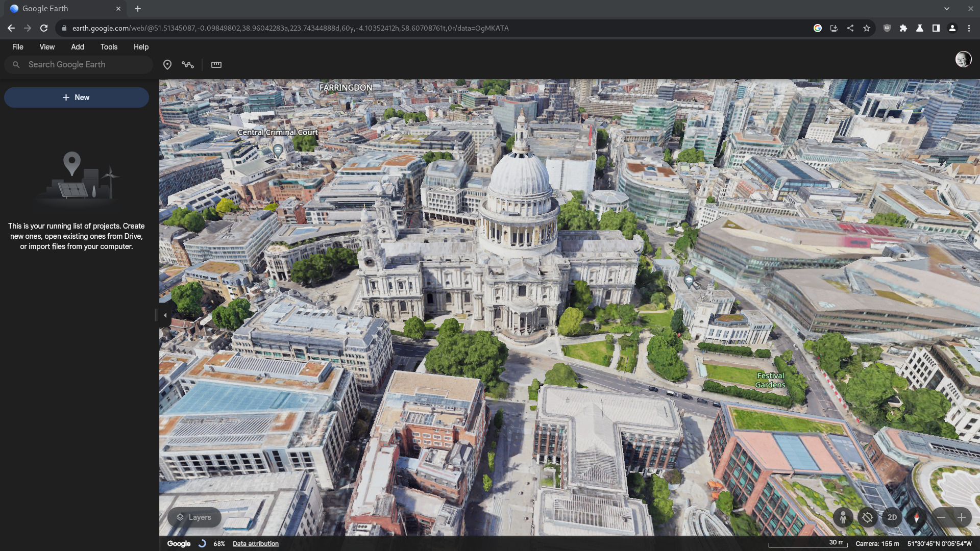The height and width of the screenshot is (551, 980).
Task: Click the flask extension icon
Action: 920,28
